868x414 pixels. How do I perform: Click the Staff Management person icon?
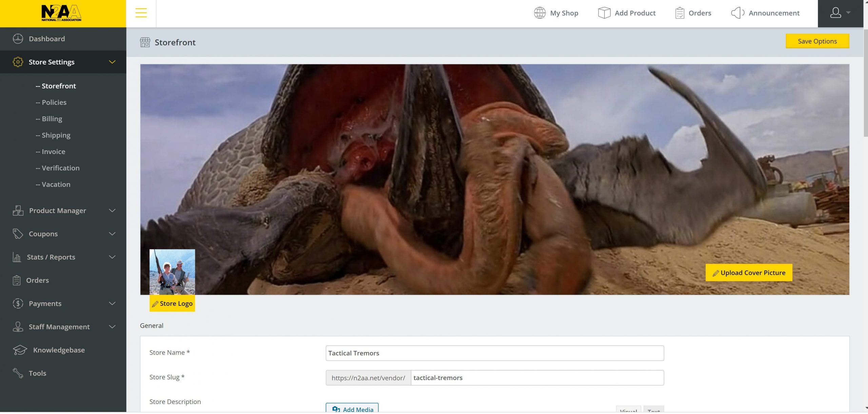point(18,327)
